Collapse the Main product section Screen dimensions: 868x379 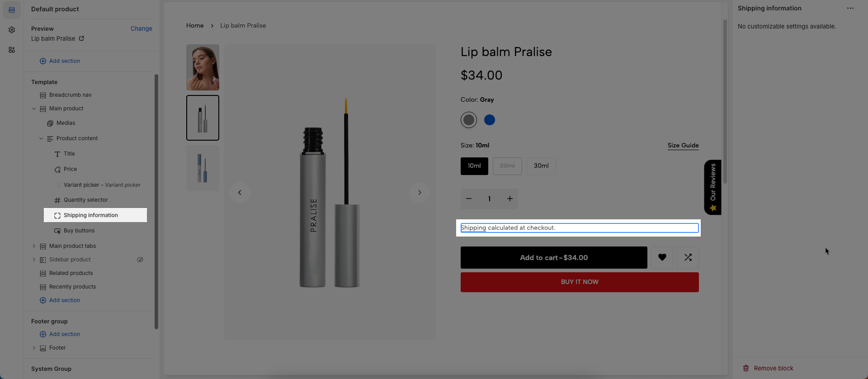point(34,109)
